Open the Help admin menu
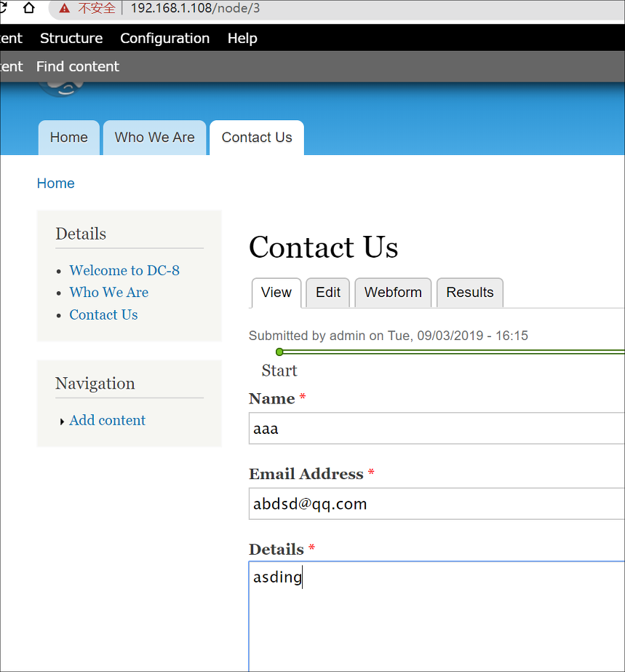 (242, 38)
